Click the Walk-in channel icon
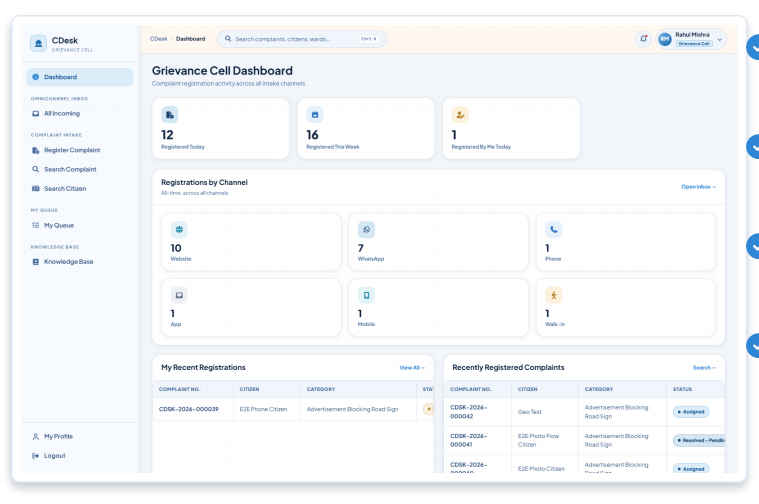The image size is (759, 504). coord(554,295)
